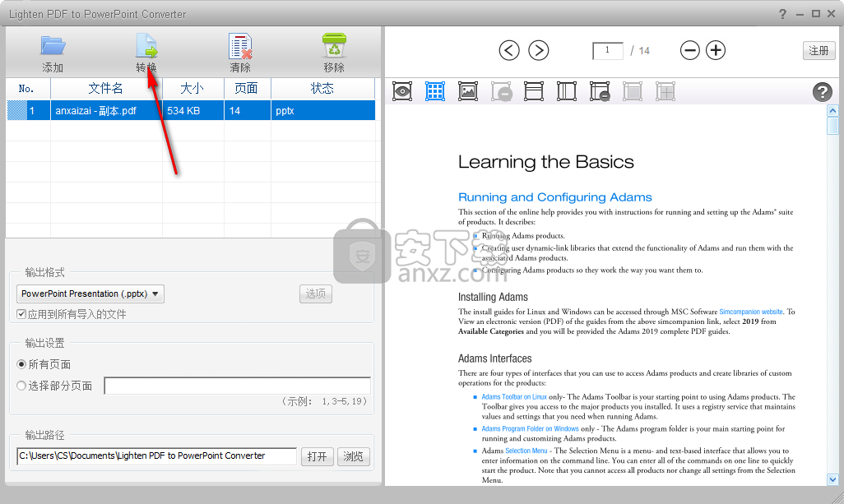
Task: Click the 注册 register button
Action: 818,50
